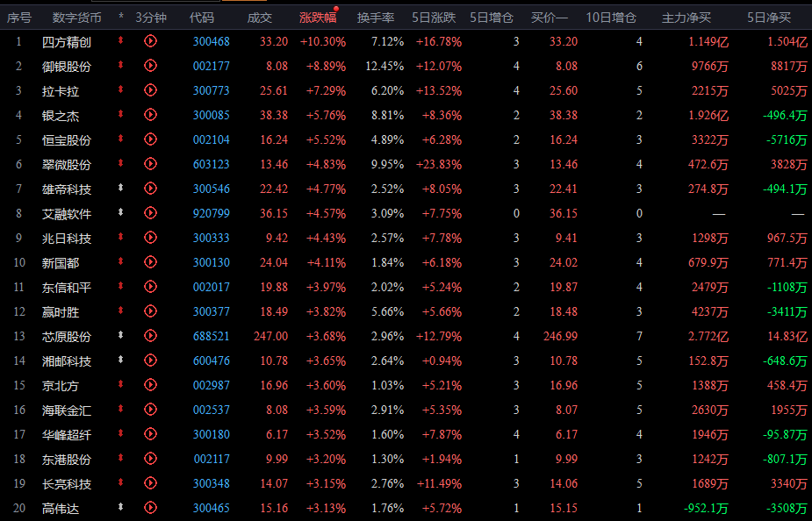Click the play icon for 新国都
This screenshot has width=812, height=521.
[150, 262]
